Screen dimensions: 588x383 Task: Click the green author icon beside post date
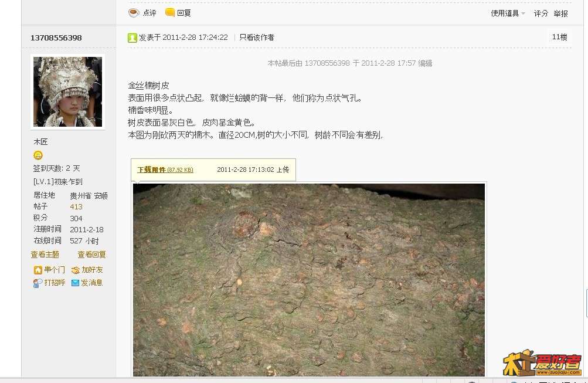coord(132,38)
